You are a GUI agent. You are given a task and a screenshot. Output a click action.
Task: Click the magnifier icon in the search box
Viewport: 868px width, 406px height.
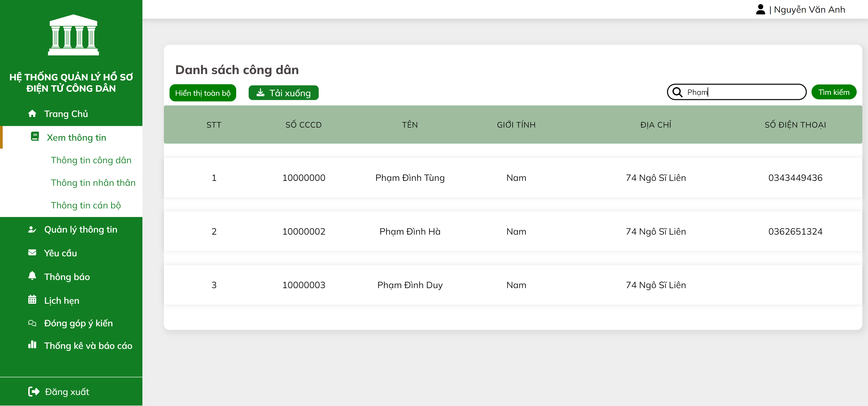tap(678, 92)
